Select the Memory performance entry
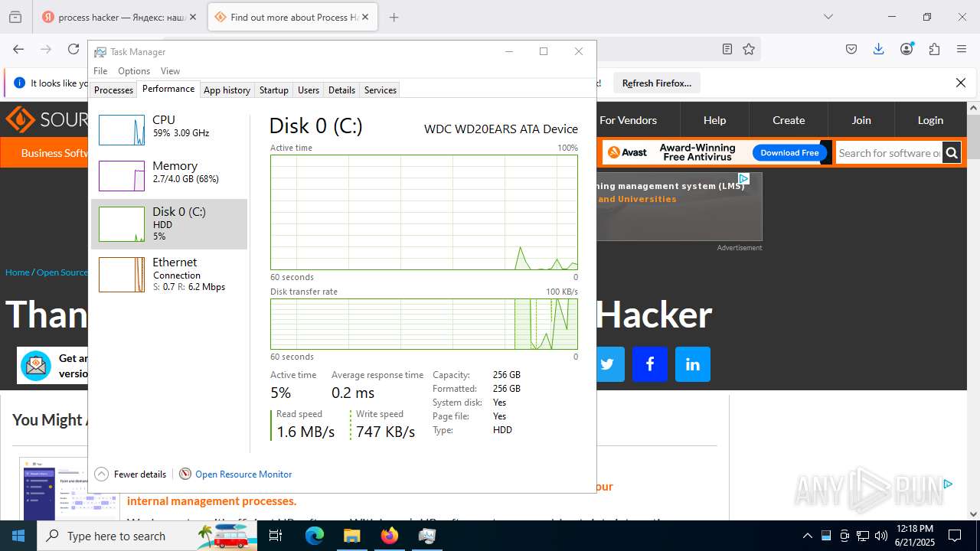Image resolution: width=980 pixels, height=551 pixels. click(169, 176)
